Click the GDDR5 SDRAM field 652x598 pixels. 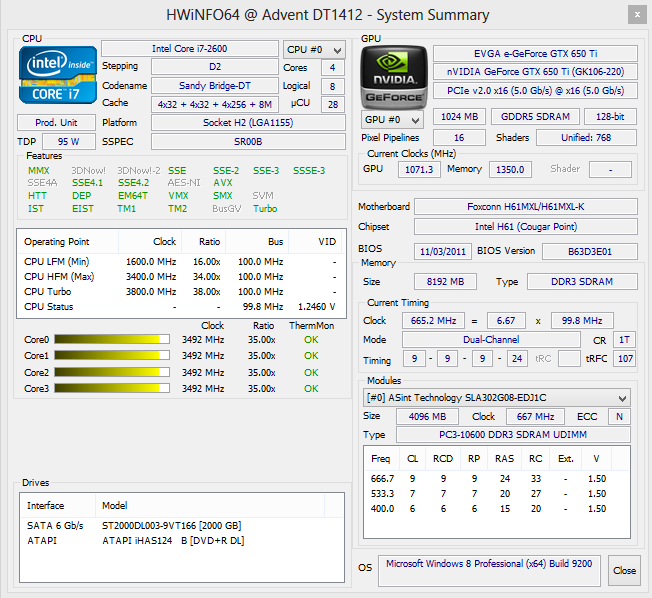tap(535, 117)
